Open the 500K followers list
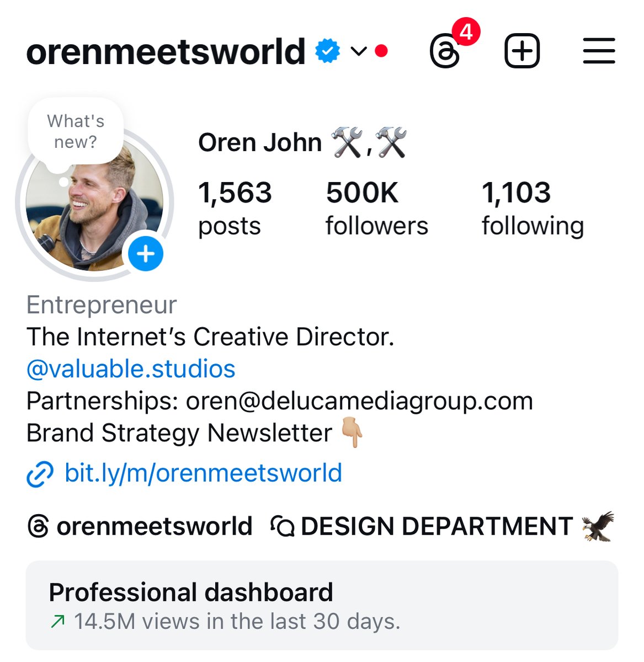This screenshot has width=644, height=662. [x=376, y=209]
